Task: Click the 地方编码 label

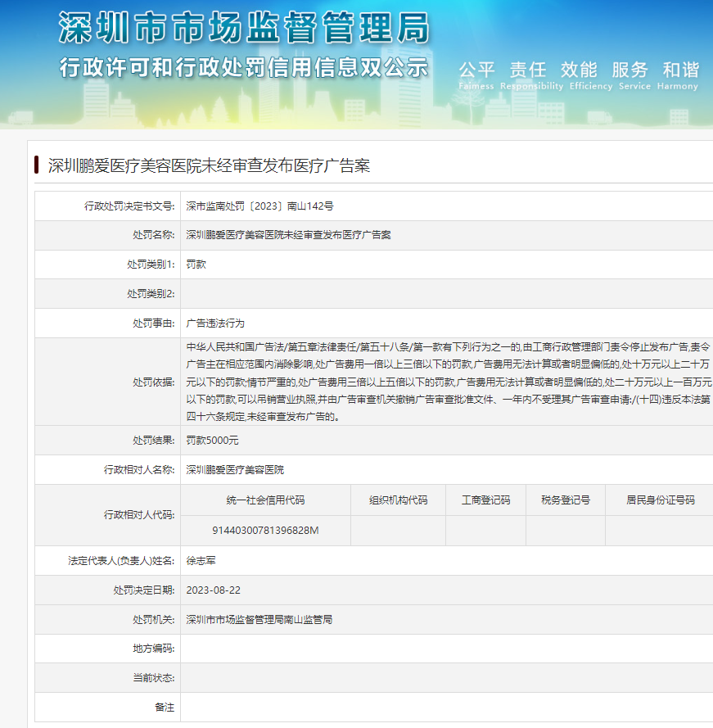Action: (x=154, y=649)
